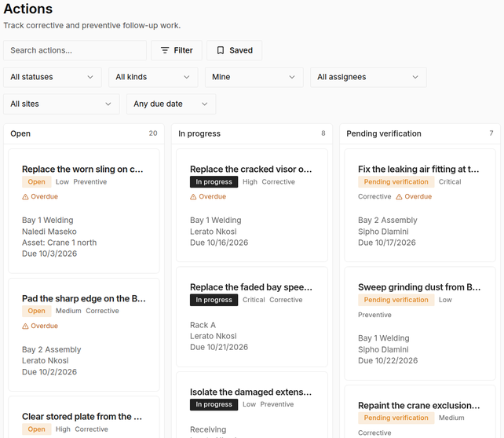This screenshot has width=504, height=438.
Task: Click Overdue label on leaking air fitting card
Action: (x=418, y=197)
